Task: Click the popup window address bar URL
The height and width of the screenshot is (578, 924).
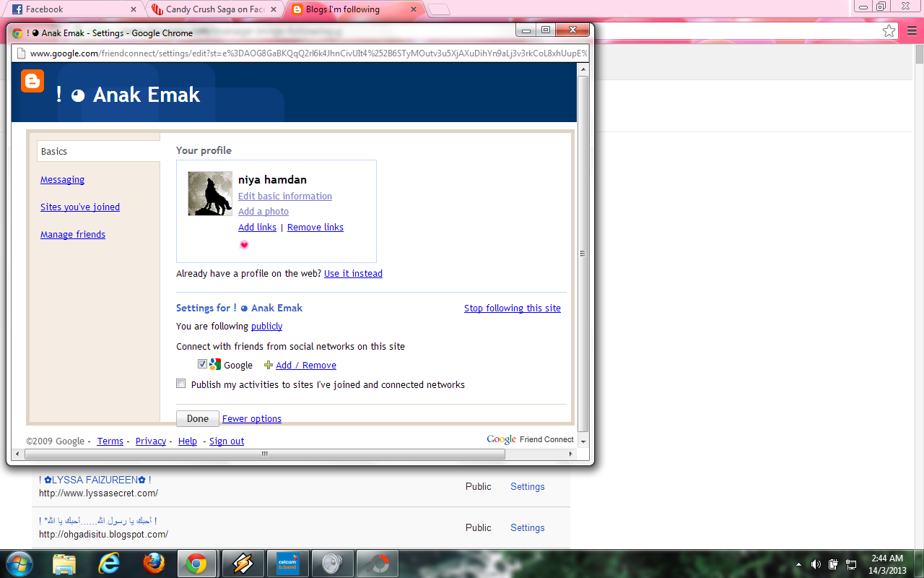Action: click(x=309, y=53)
